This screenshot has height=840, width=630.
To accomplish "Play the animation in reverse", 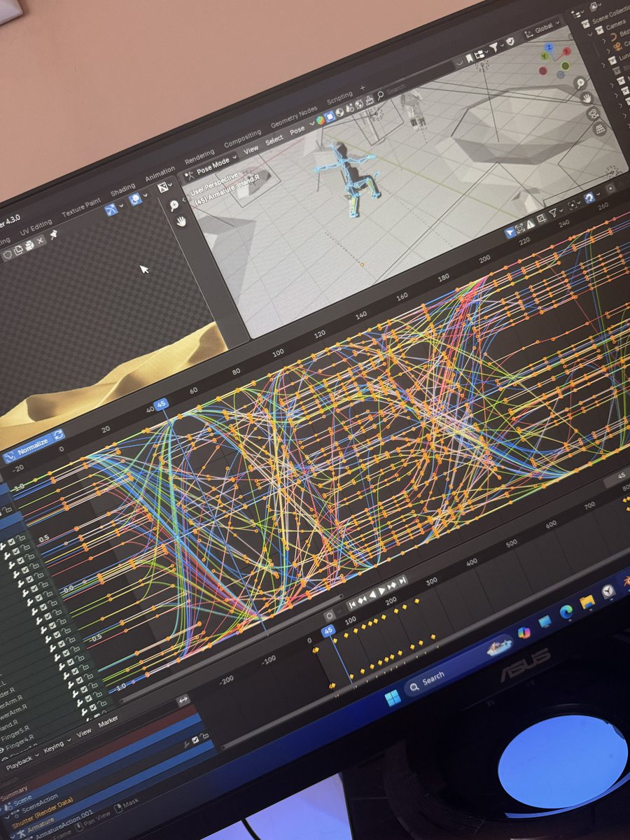I will click(x=372, y=596).
